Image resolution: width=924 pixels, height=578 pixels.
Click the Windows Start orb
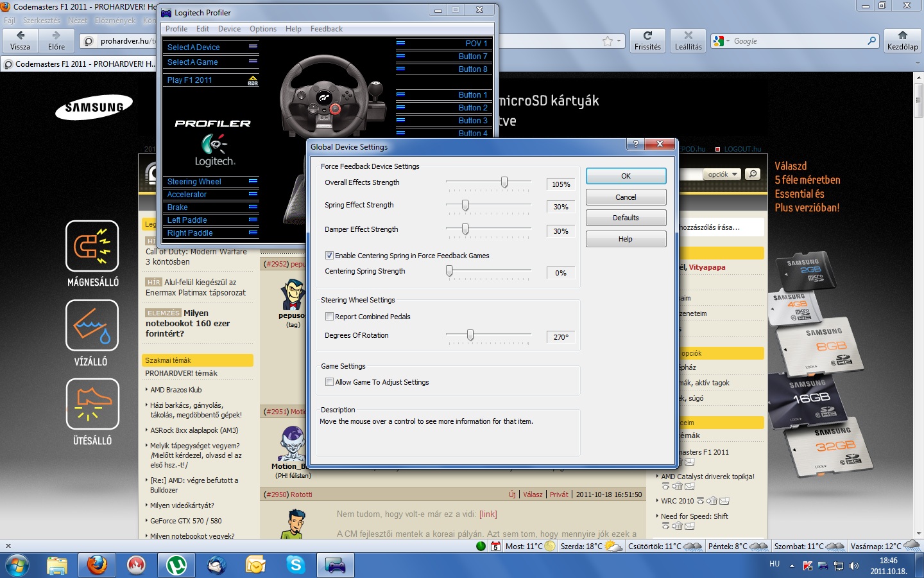(x=17, y=565)
